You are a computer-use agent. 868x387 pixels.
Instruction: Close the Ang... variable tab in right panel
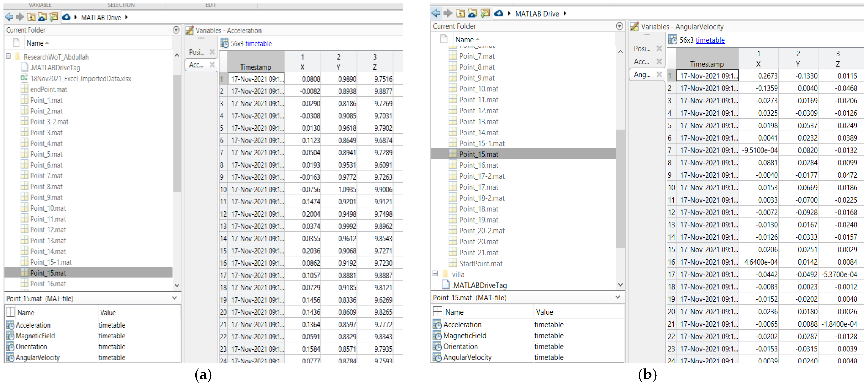click(x=659, y=74)
